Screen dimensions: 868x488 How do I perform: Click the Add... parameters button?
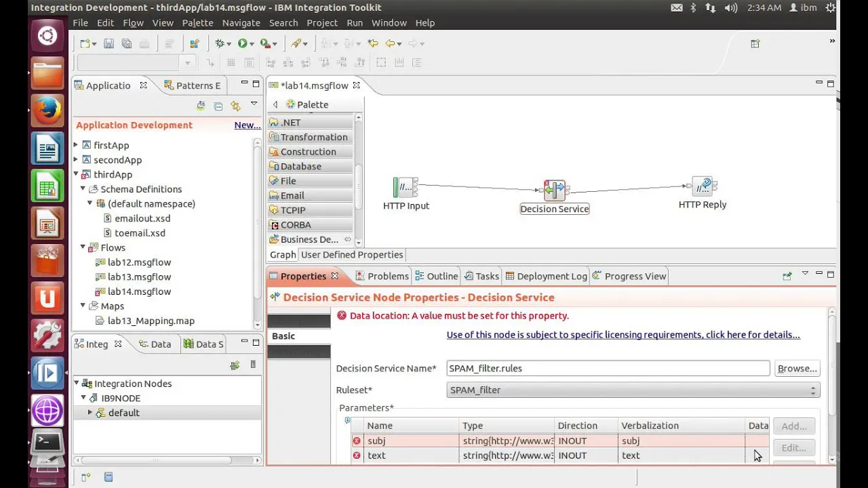click(794, 426)
